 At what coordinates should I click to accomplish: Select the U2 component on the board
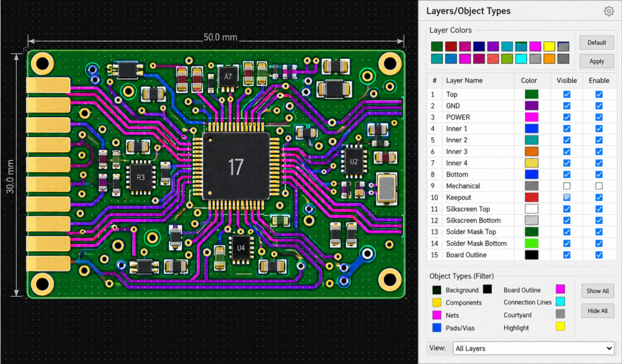pos(354,161)
